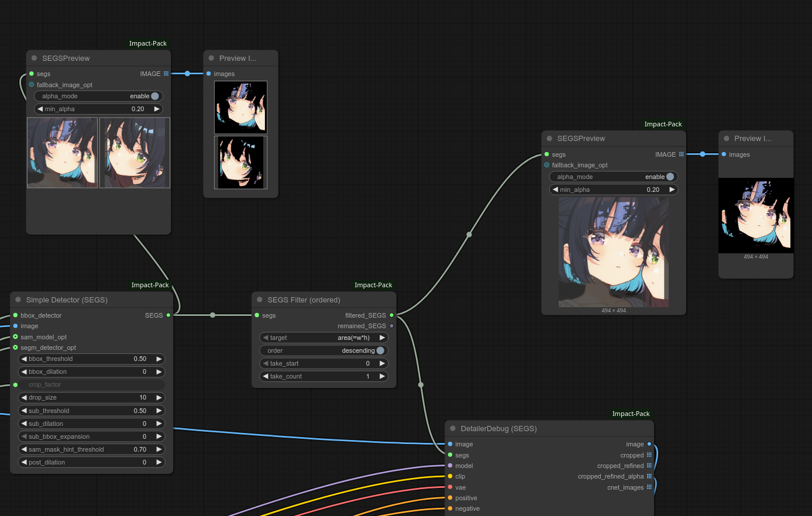This screenshot has width=812, height=516.
Task: Click the sub_threshold 0.50 value field
Action: (x=91, y=411)
